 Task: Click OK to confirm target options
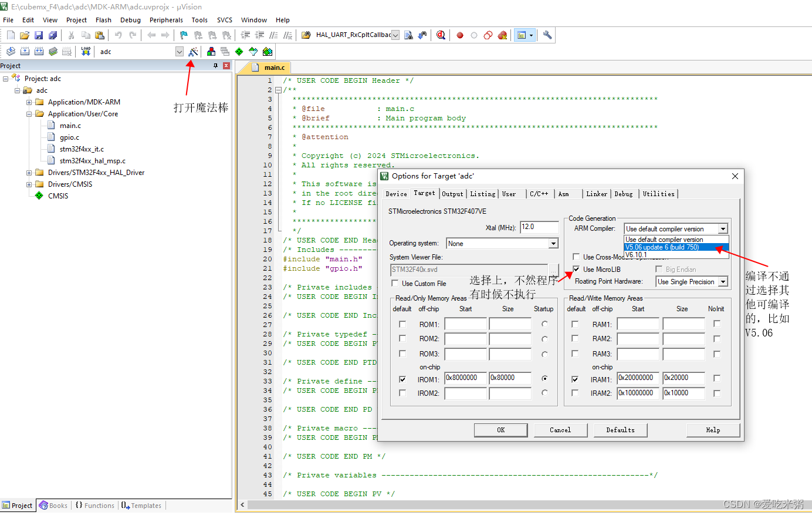pyautogui.click(x=500, y=430)
